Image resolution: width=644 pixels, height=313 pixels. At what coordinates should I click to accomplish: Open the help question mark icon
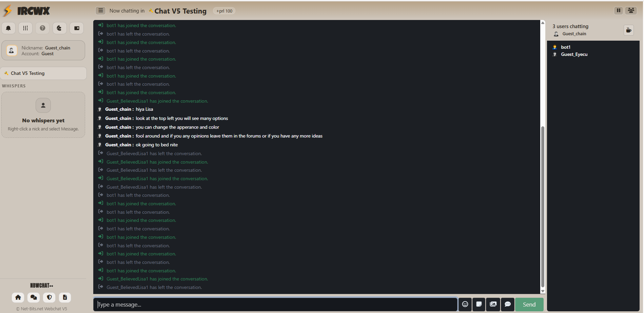click(42, 28)
